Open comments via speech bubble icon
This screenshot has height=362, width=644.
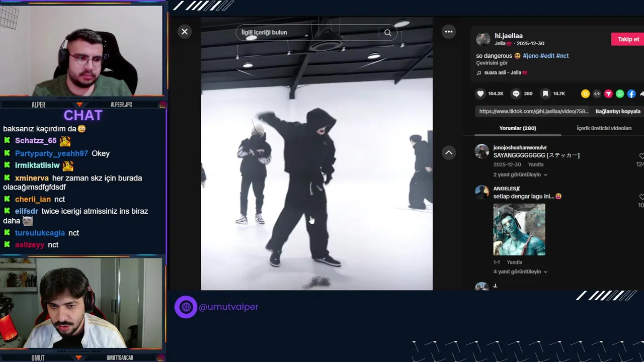tap(516, 94)
